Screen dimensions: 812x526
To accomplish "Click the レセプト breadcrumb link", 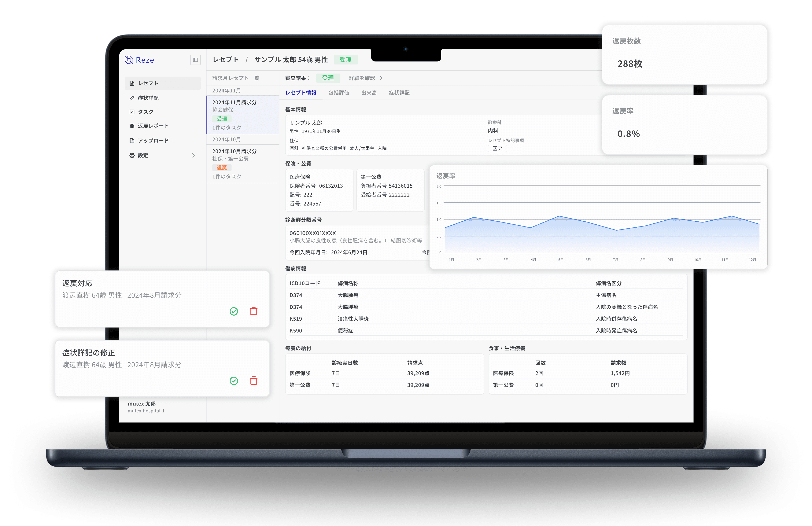I will pyautogui.click(x=225, y=60).
